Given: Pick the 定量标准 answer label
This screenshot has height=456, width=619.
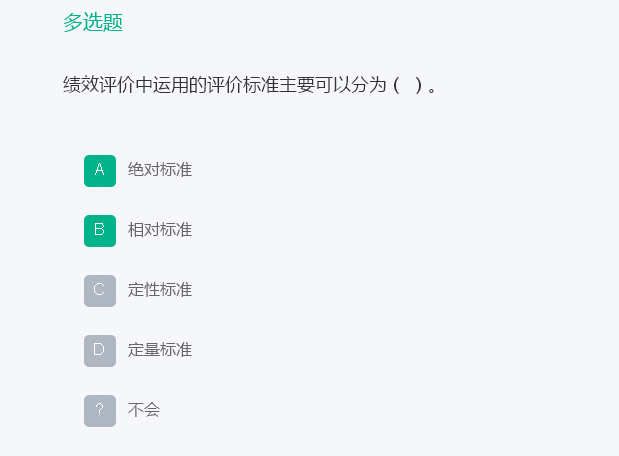Looking at the screenshot, I should tap(160, 350).
